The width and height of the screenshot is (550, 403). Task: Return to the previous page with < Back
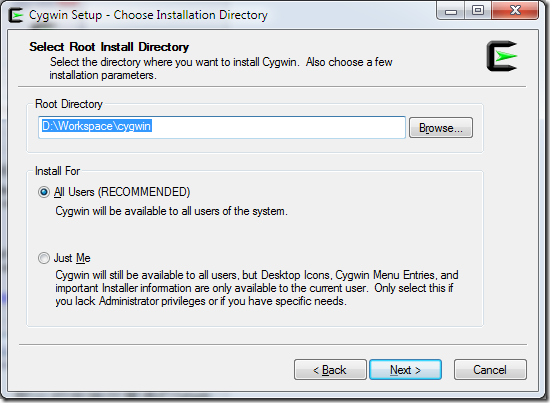point(330,370)
